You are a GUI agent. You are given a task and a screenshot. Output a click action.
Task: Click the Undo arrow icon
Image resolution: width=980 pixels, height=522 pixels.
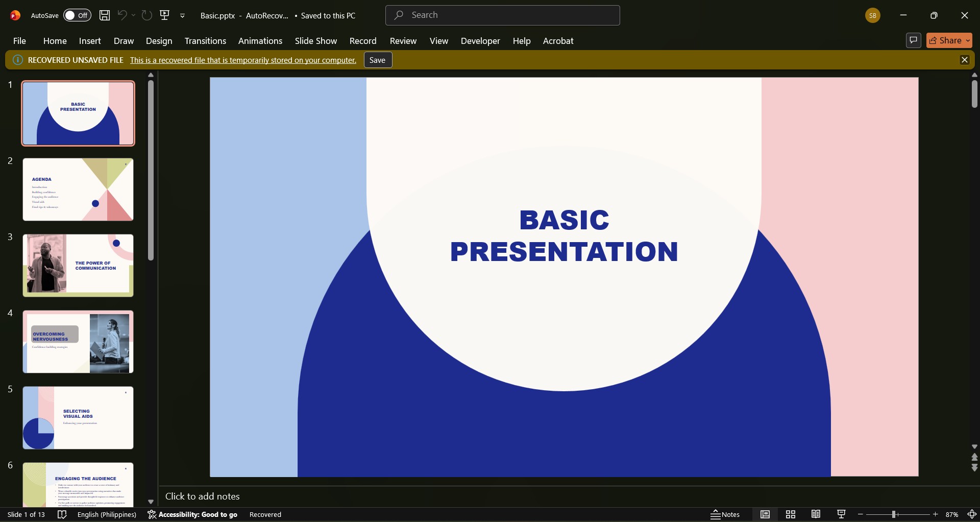[122, 15]
